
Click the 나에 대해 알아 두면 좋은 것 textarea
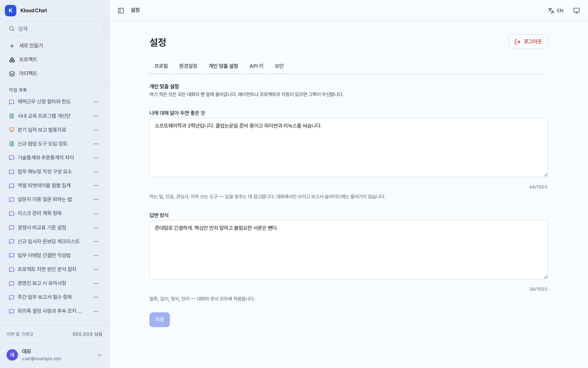(x=349, y=147)
